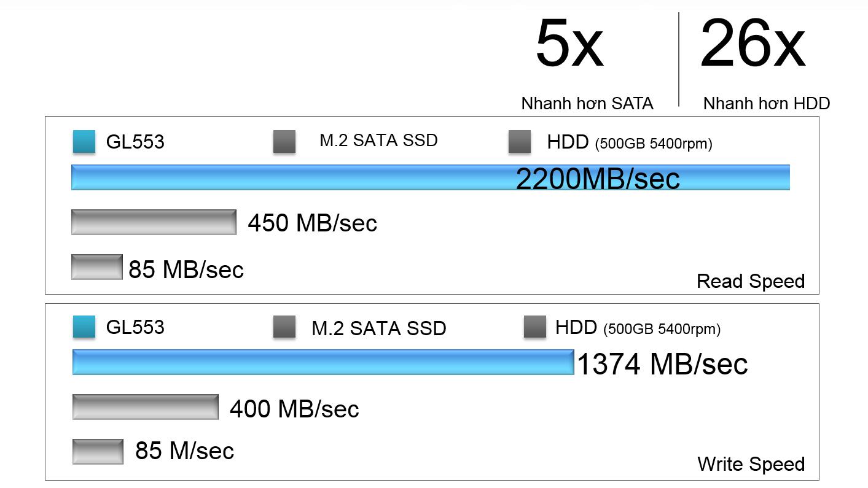Click the gray HDD legend square in Write Speed
The width and height of the screenshot is (868, 488).
534,327
